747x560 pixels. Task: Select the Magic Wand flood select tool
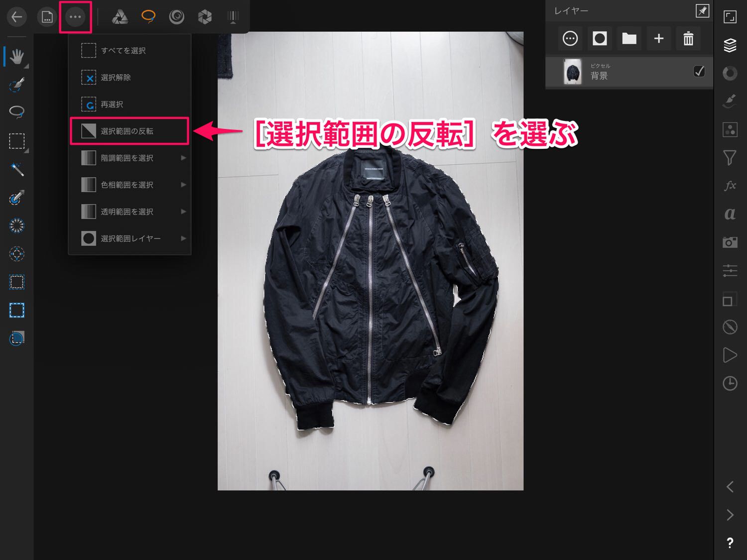(17, 170)
